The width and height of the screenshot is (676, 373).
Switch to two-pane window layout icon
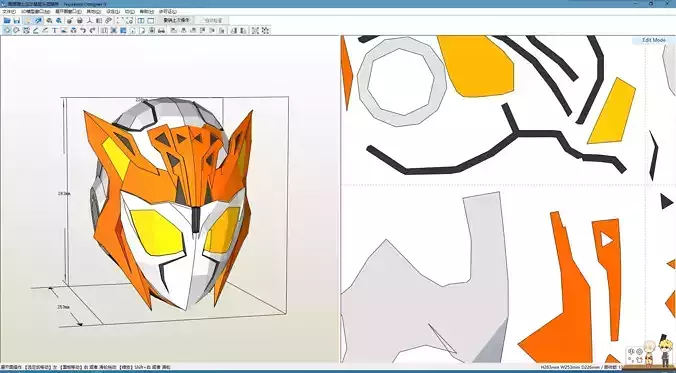click(x=141, y=20)
